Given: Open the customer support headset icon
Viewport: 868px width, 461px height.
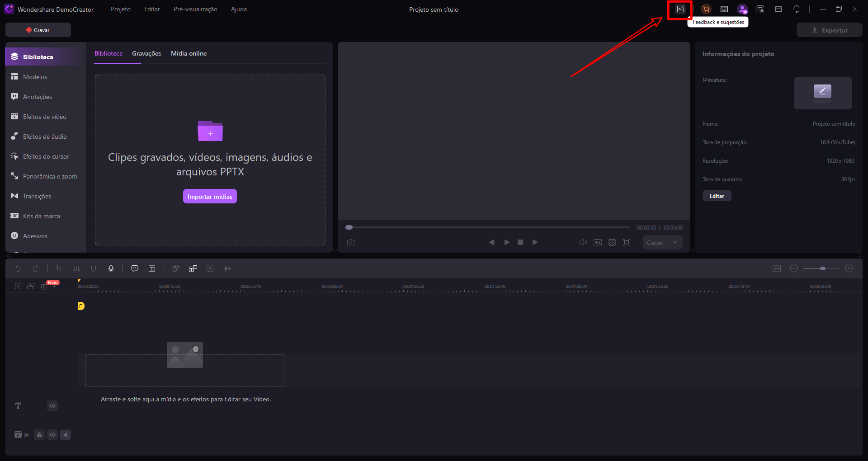Looking at the screenshot, I should (x=797, y=9).
